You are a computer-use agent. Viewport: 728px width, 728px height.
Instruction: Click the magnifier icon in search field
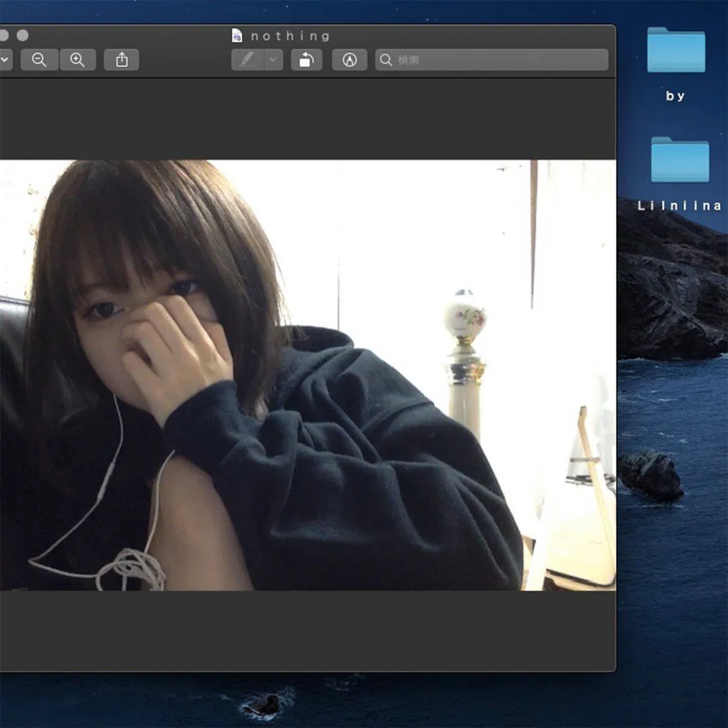[x=386, y=60]
